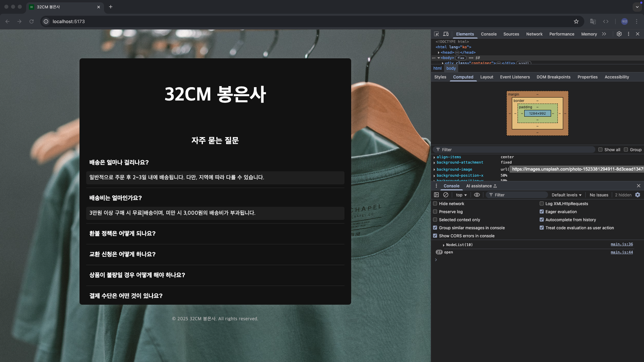The height and width of the screenshot is (362, 644).
Task: Open the main.js:36 source link
Action: (622, 244)
